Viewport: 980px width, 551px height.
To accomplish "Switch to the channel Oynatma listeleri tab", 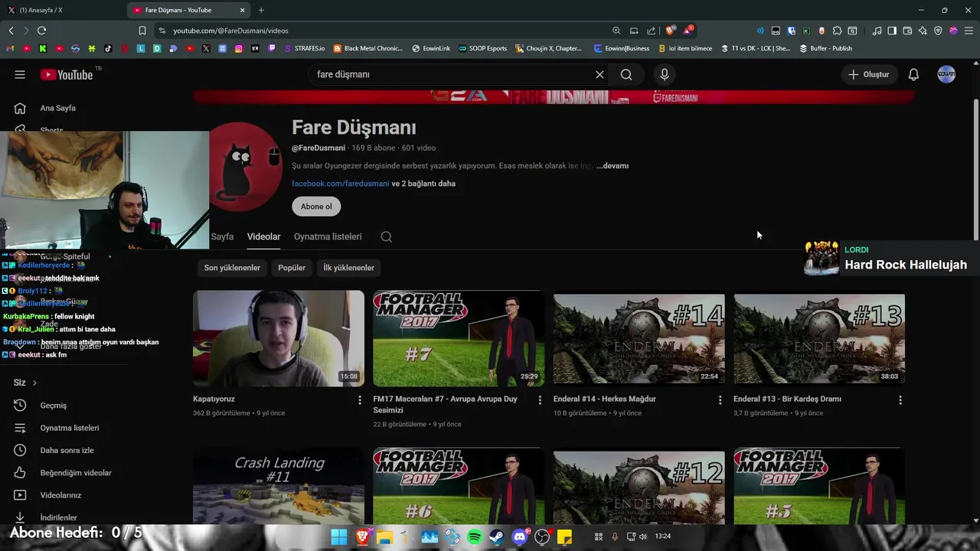I will pos(328,236).
